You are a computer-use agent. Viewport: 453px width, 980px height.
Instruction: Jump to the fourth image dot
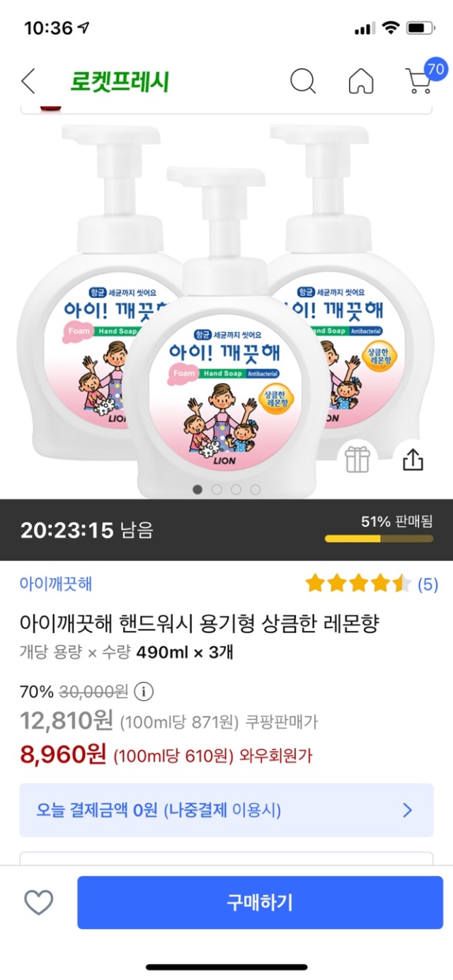[255, 489]
